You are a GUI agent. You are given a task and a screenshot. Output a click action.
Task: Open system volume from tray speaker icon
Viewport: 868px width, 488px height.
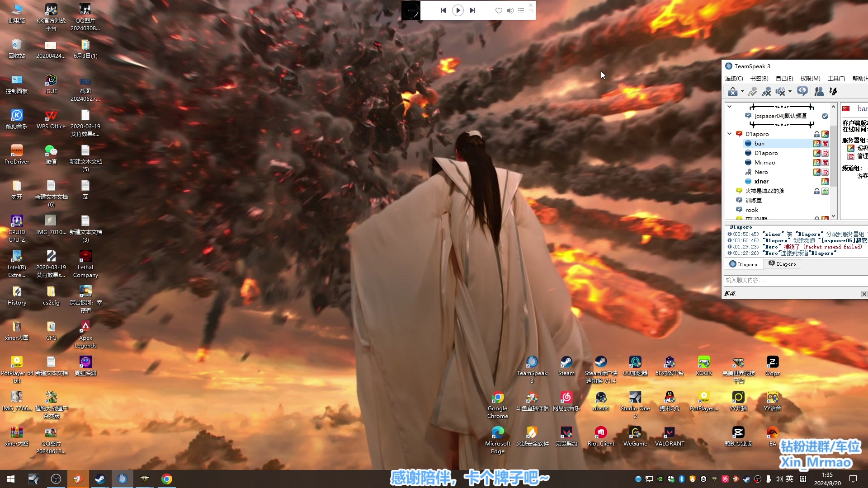(778, 479)
